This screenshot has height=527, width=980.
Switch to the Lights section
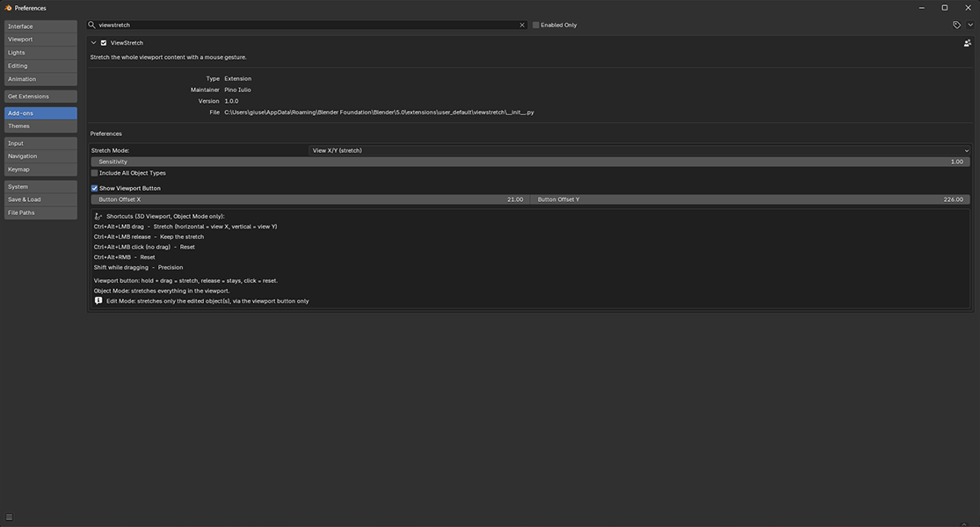tap(40, 53)
